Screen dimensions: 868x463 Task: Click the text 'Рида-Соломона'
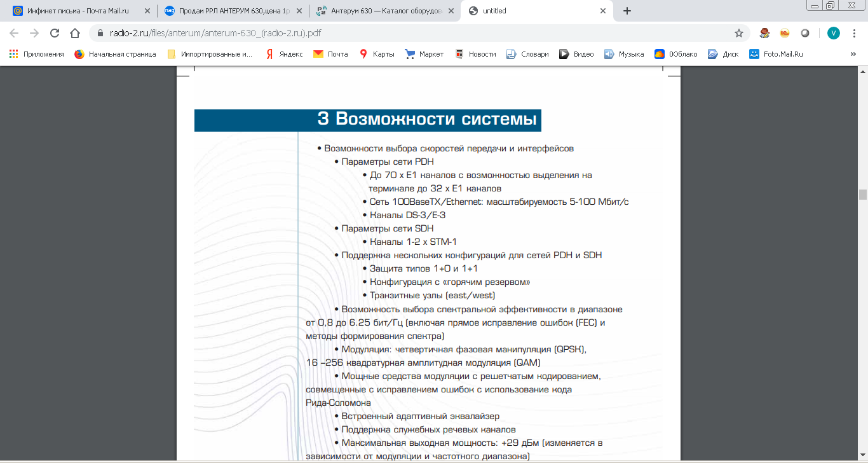(x=338, y=403)
